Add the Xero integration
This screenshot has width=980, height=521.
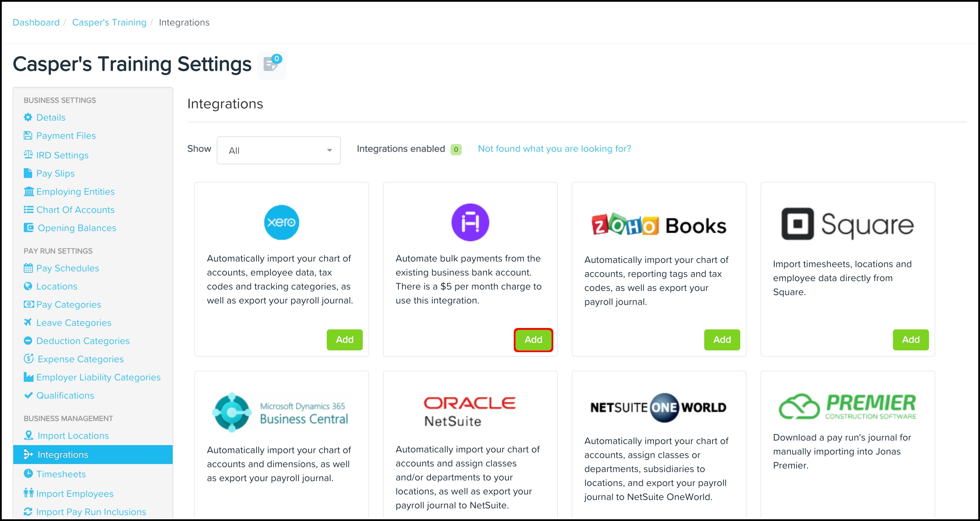click(344, 340)
